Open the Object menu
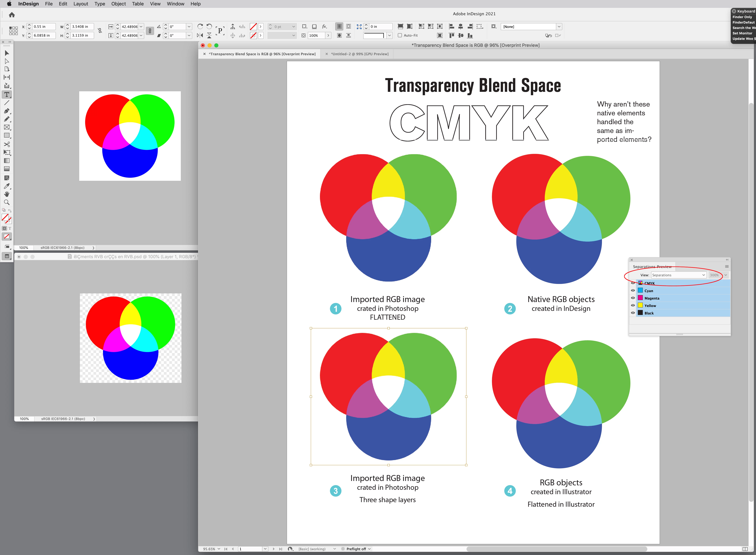This screenshot has width=756, height=555. pos(118,4)
